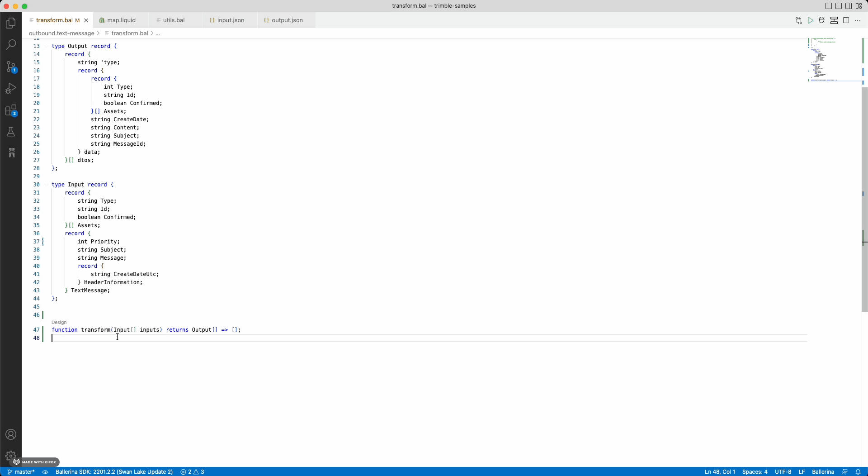
Task: Collapse the Output record fold on line 13
Action: click(x=47, y=46)
